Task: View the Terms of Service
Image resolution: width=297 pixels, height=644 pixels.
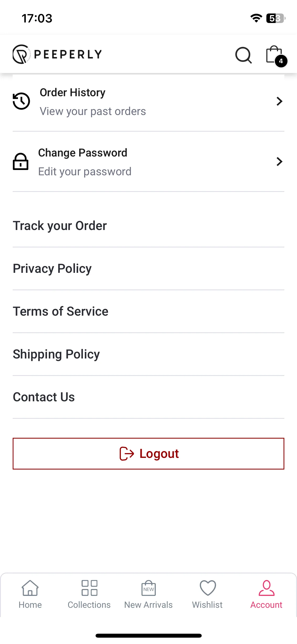Action: pyautogui.click(x=148, y=311)
